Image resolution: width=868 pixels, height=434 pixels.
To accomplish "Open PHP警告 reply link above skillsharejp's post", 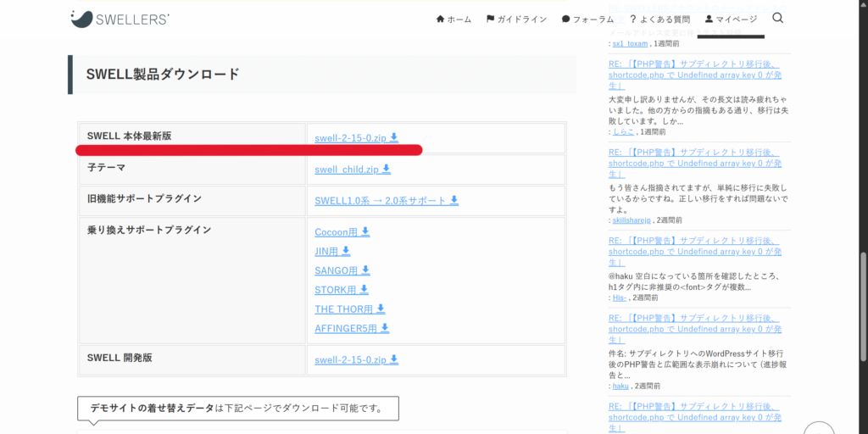I will coord(695,164).
